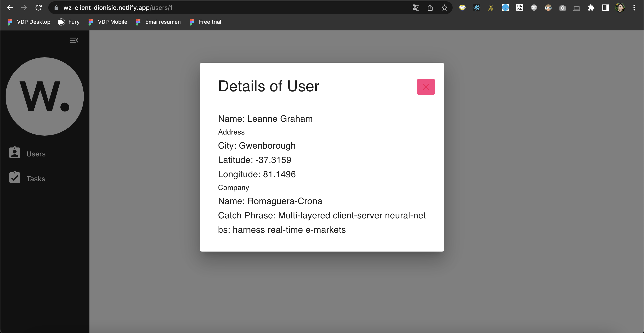Click the Users icon in the sidebar
This screenshot has width=644, height=333.
tap(15, 153)
